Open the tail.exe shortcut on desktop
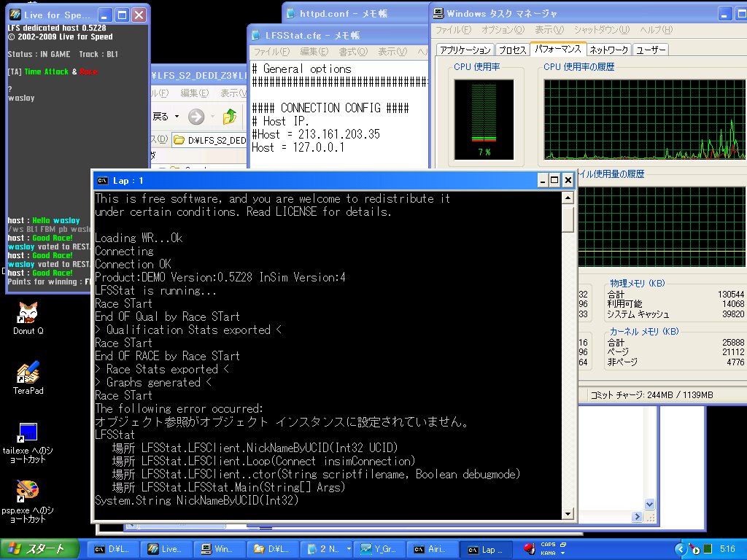The height and width of the screenshot is (560, 747). (28, 443)
